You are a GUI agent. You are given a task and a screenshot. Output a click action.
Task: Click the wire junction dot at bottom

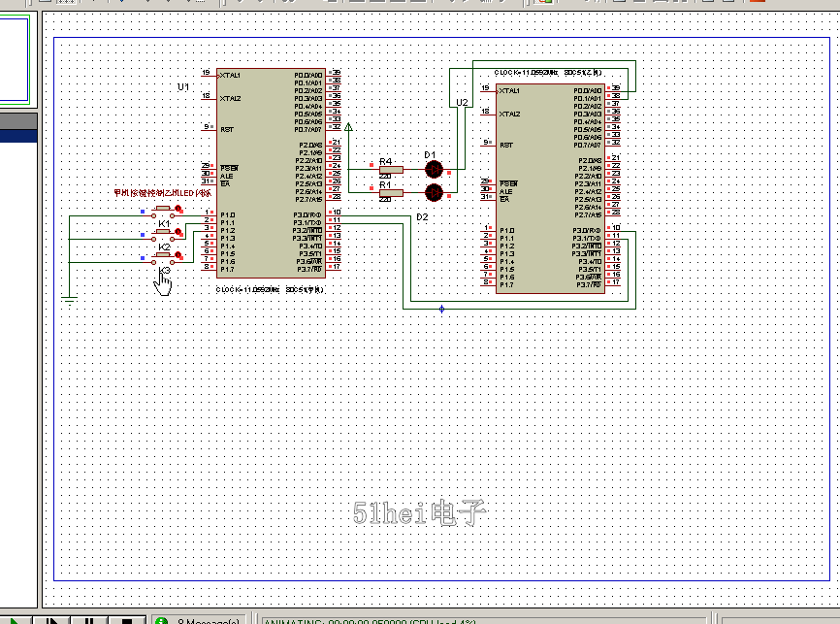tap(441, 309)
